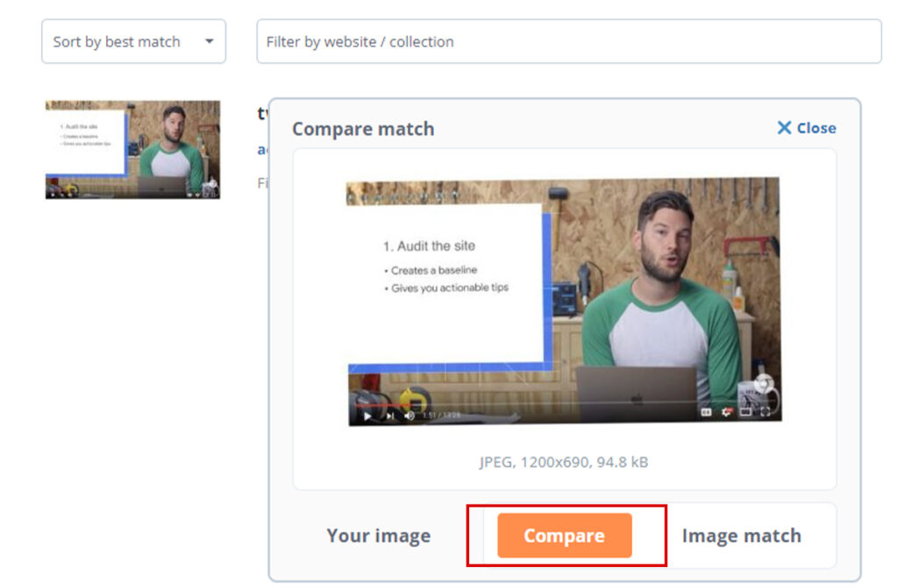Click the next-video icon in the player
Viewport: 898px width, 588px height.
pyautogui.click(x=389, y=416)
